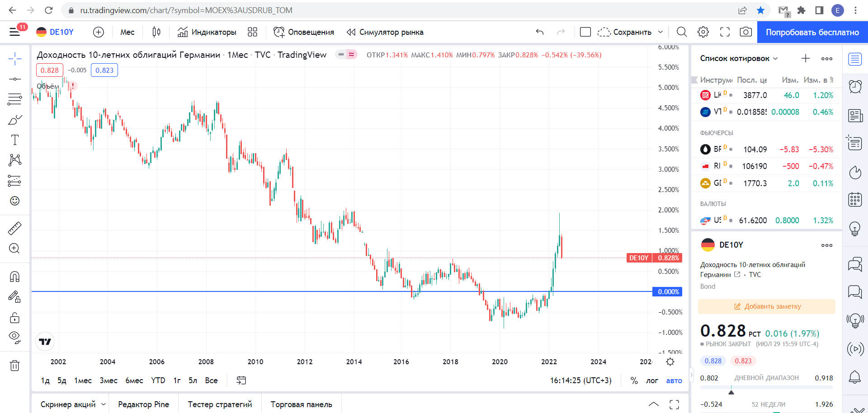The width and height of the screenshot is (868, 413).
Task: Open notifications bell in right sidebar
Action: click(855, 376)
